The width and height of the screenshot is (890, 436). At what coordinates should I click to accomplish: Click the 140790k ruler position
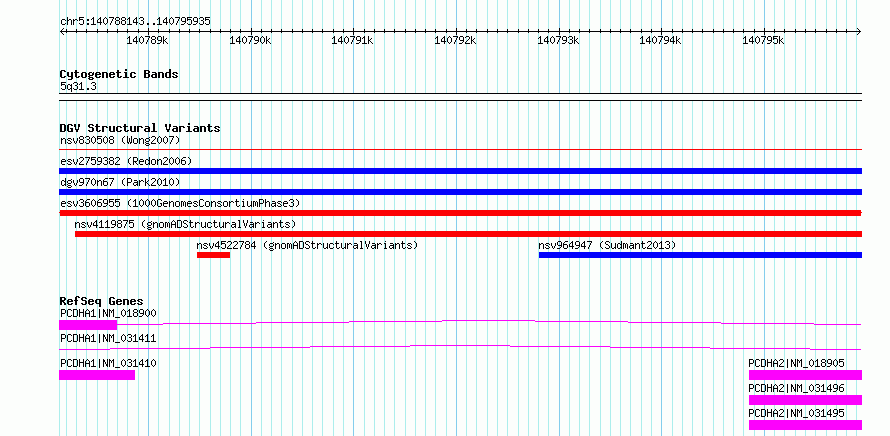tap(250, 40)
